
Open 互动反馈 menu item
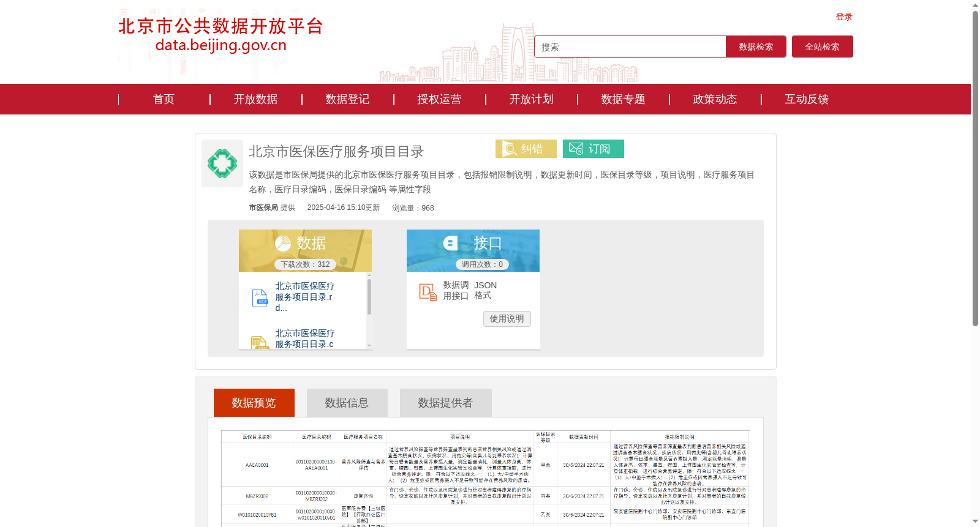(x=807, y=99)
